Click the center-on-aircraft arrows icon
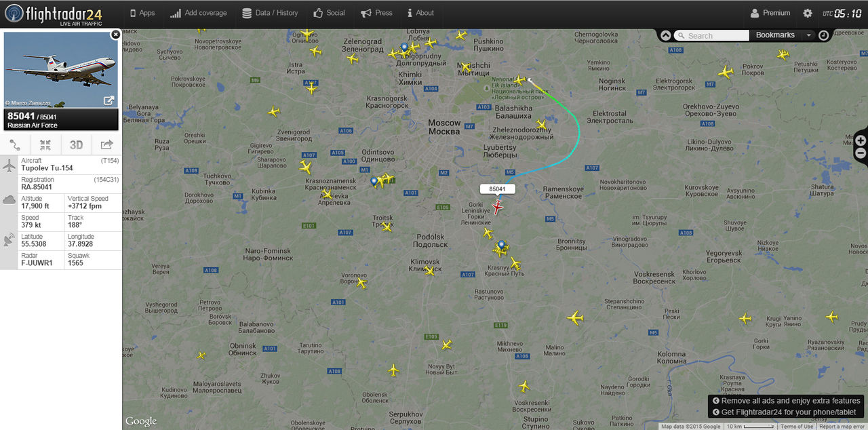This screenshot has height=430, width=868. coord(45,144)
